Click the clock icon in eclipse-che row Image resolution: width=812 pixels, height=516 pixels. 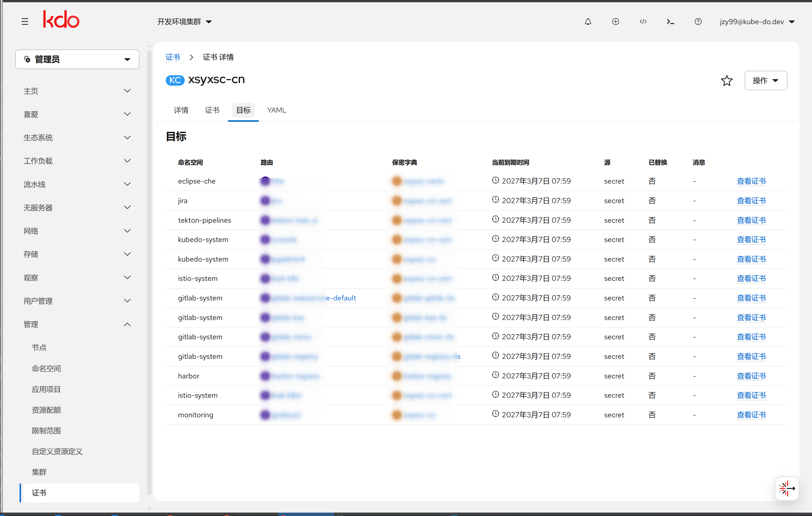coord(495,180)
